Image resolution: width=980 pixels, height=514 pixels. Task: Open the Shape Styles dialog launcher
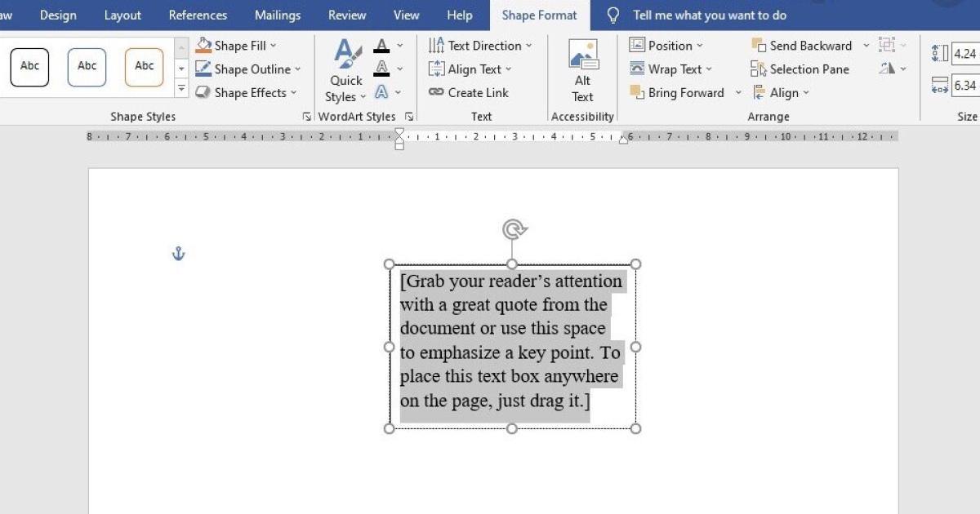point(306,116)
